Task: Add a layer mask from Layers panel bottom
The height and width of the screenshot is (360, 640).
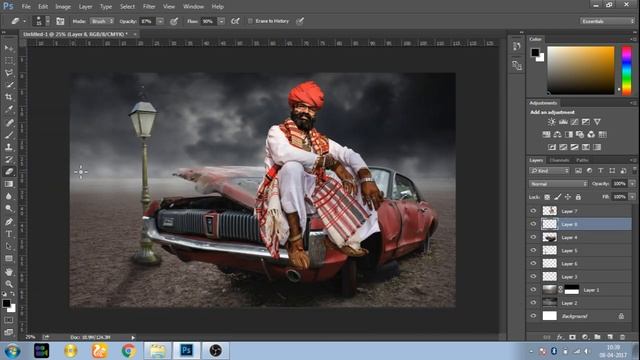Action: [x=572, y=337]
